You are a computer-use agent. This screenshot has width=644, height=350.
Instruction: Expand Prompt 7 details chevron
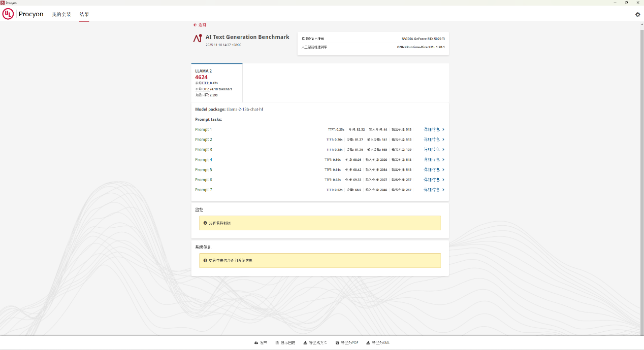(443, 190)
